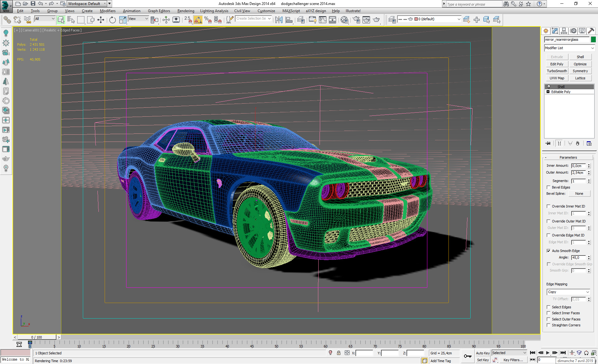This screenshot has width=598, height=364.
Task: Select the Select and Rotate tool
Action: click(112, 20)
